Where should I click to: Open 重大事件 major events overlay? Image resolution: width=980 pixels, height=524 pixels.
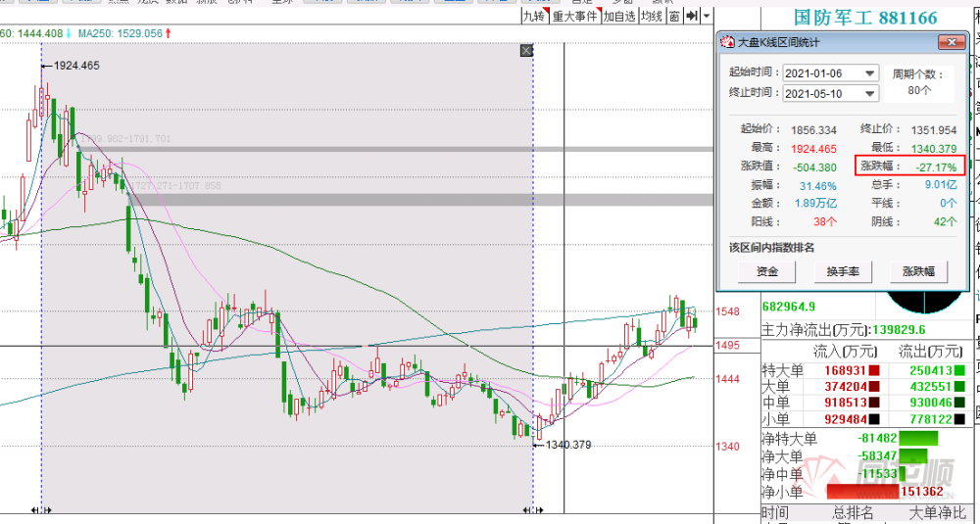(x=575, y=17)
